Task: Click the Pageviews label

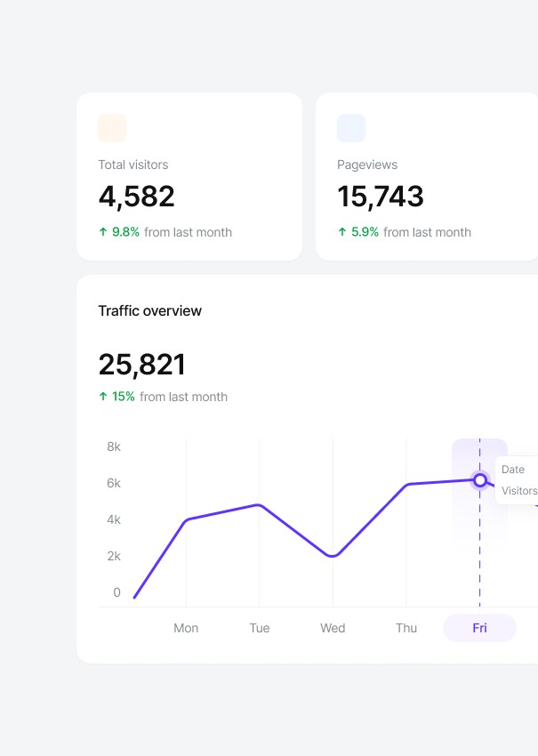Action: click(367, 165)
